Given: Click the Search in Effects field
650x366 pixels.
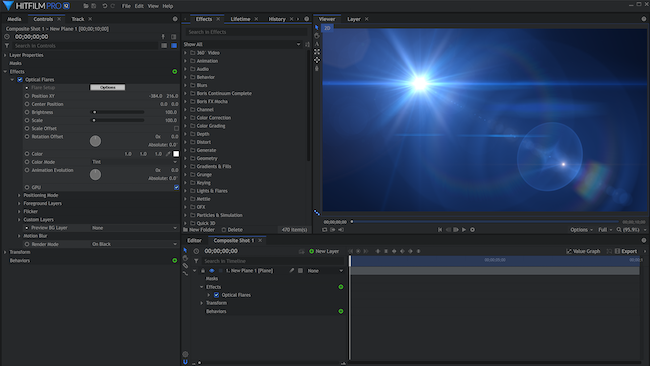Looking at the screenshot, I should tap(247, 32).
